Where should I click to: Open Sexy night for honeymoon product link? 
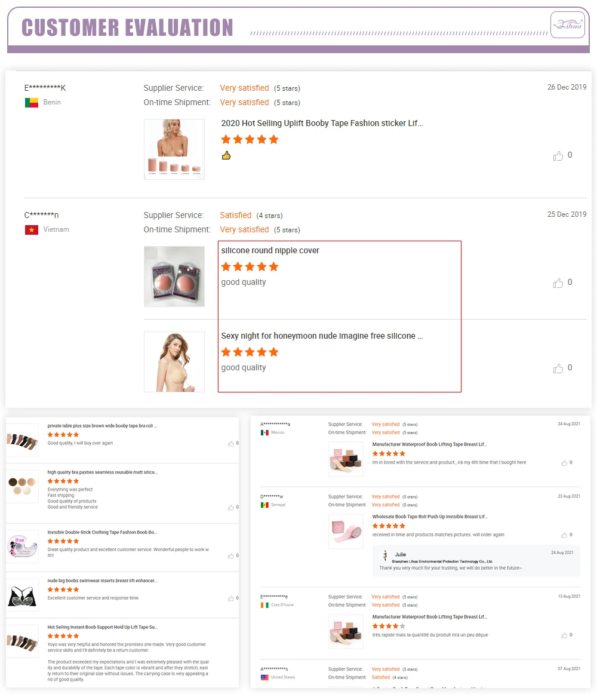point(322,336)
